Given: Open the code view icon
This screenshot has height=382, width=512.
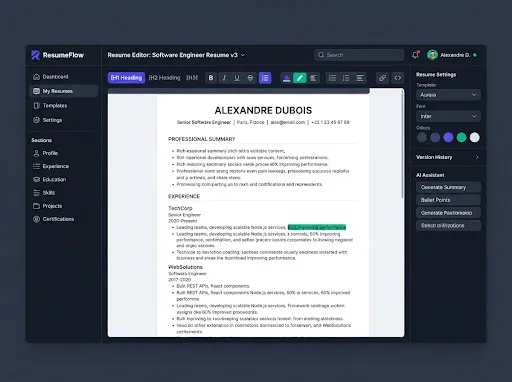Looking at the screenshot, I should click(x=398, y=78).
